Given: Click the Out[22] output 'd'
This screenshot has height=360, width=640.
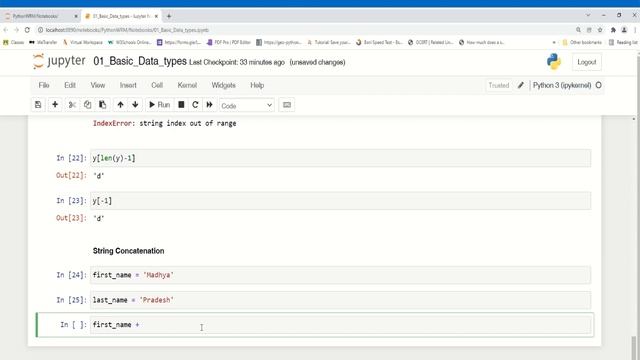Looking at the screenshot, I should pyautogui.click(x=99, y=176).
